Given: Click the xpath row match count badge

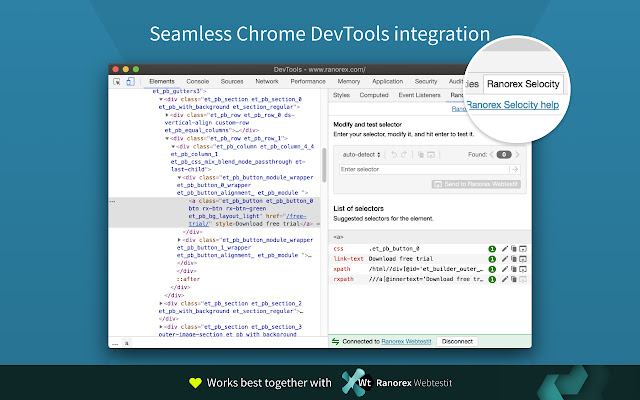Looking at the screenshot, I should [492, 269].
